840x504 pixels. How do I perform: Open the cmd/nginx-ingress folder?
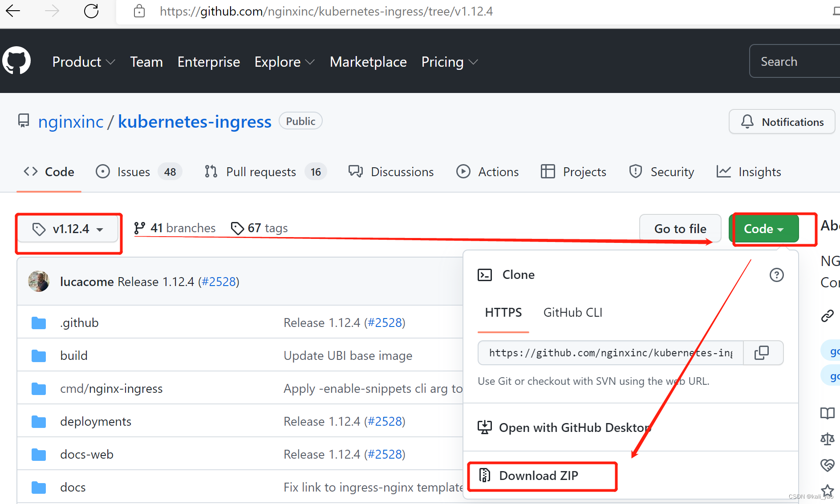111,389
